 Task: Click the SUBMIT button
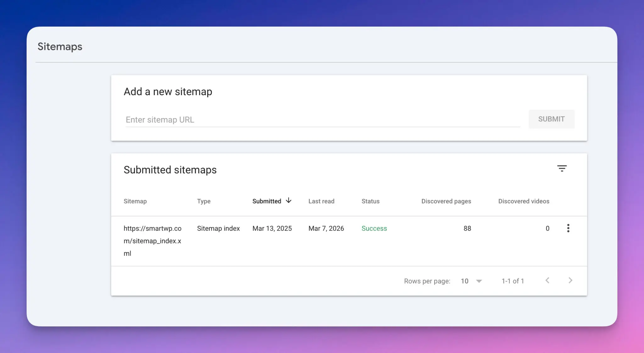tap(551, 119)
